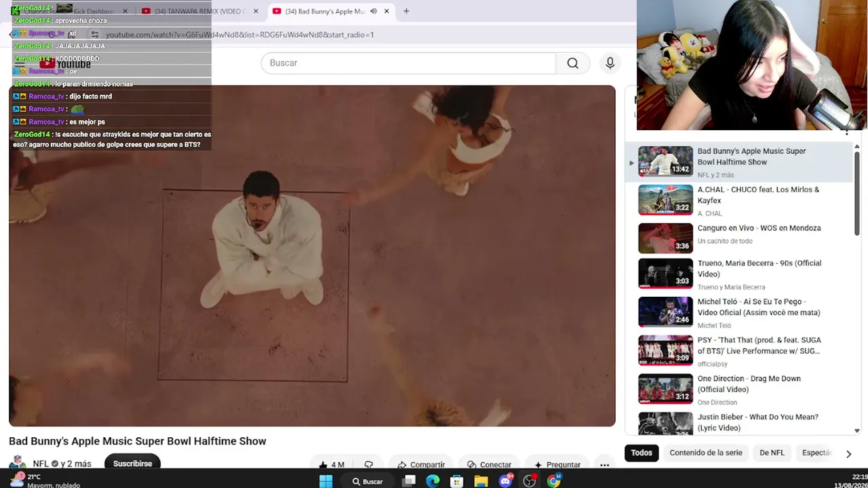Open more actions ellipsis below the video
The width and height of the screenshot is (868, 488).
click(604, 464)
